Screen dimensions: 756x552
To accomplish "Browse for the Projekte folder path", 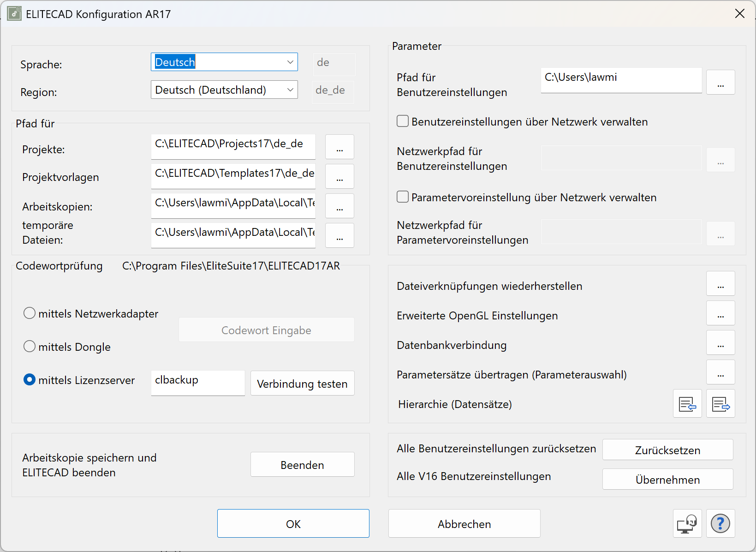I will [339, 147].
